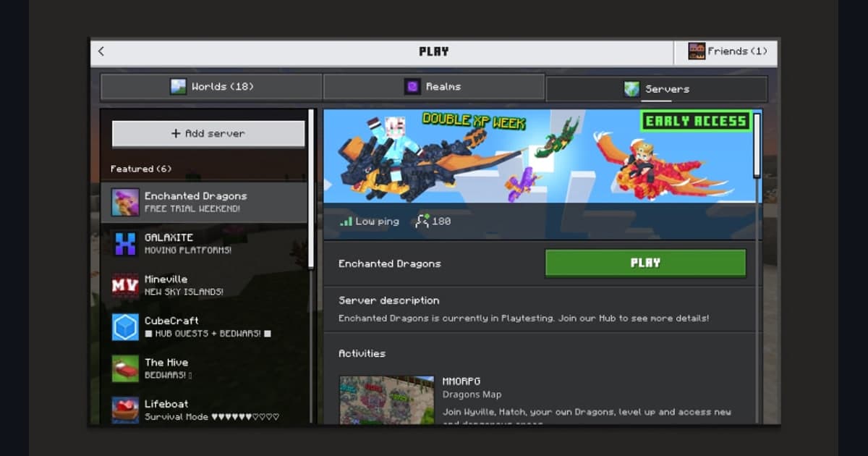Click the Friends avatar icon
This screenshot has height=456, width=868.
(697, 51)
